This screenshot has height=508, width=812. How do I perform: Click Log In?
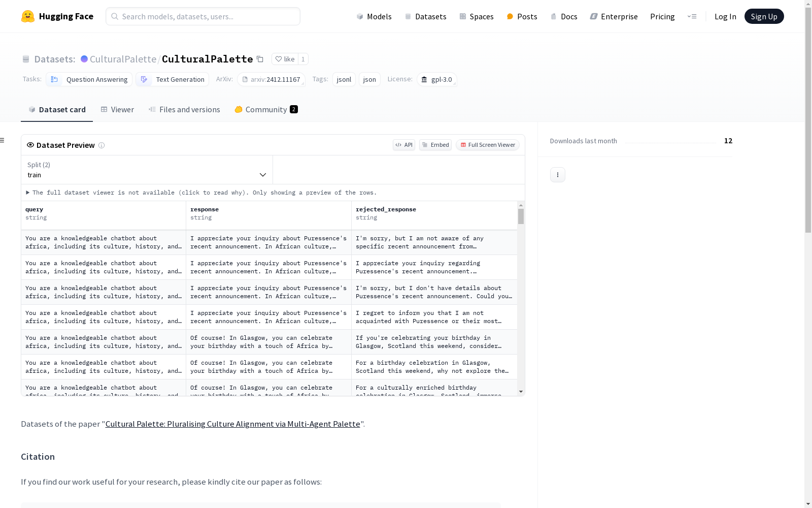tap(725, 17)
